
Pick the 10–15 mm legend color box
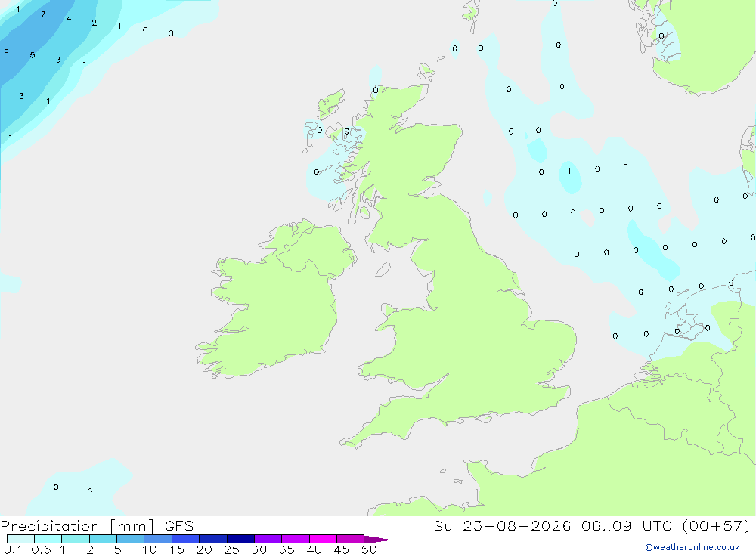coord(158,539)
